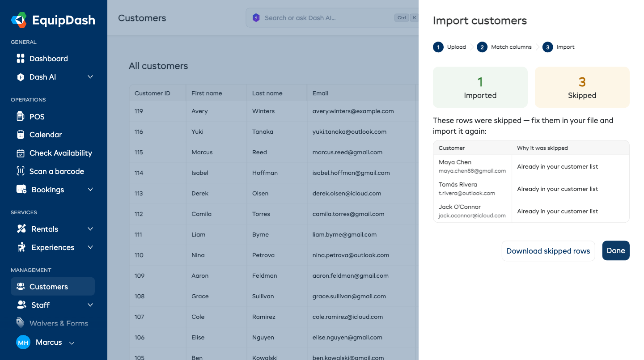Image resolution: width=644 pixels, height=360 pixels.
Task: Click Done to finish import
Action: (616, 251)
